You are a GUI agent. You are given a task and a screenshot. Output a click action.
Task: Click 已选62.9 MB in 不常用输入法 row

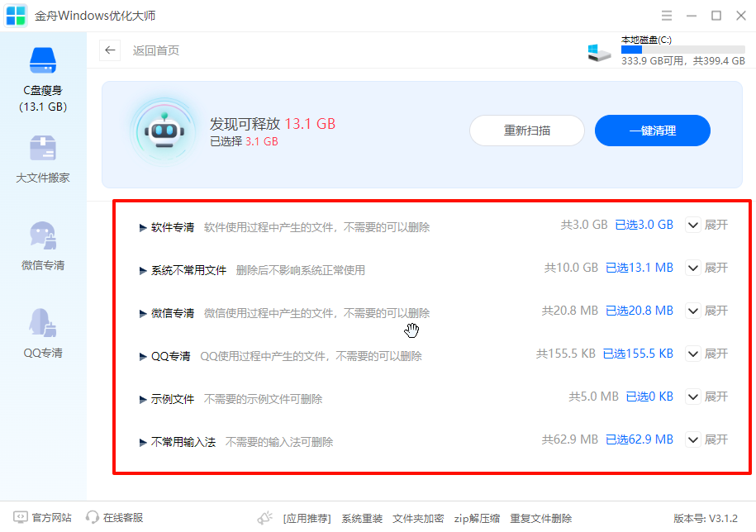point(640,439)
